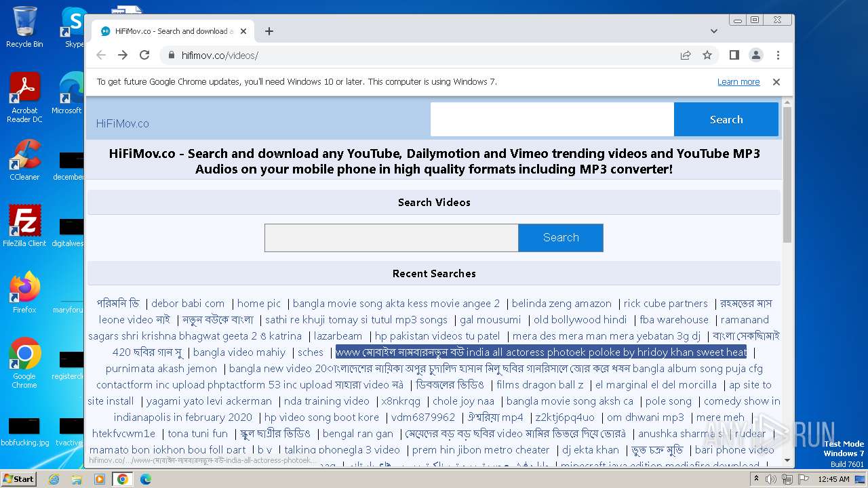
Task: Click the Chrome forward arrow
Action: coord(123,55)
